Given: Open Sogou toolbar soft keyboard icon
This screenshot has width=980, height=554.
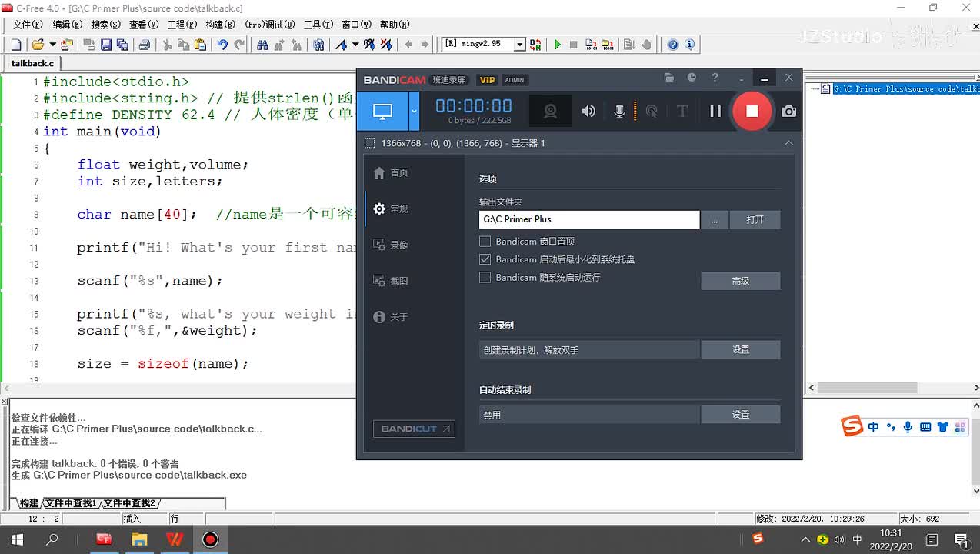Looking at the screenshot, I should pos(925,427).
